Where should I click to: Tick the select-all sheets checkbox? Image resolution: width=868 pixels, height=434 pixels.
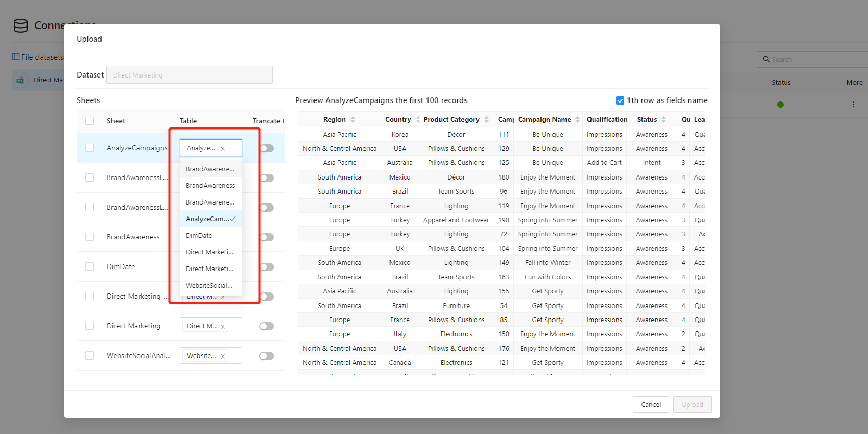pos(90,121)
